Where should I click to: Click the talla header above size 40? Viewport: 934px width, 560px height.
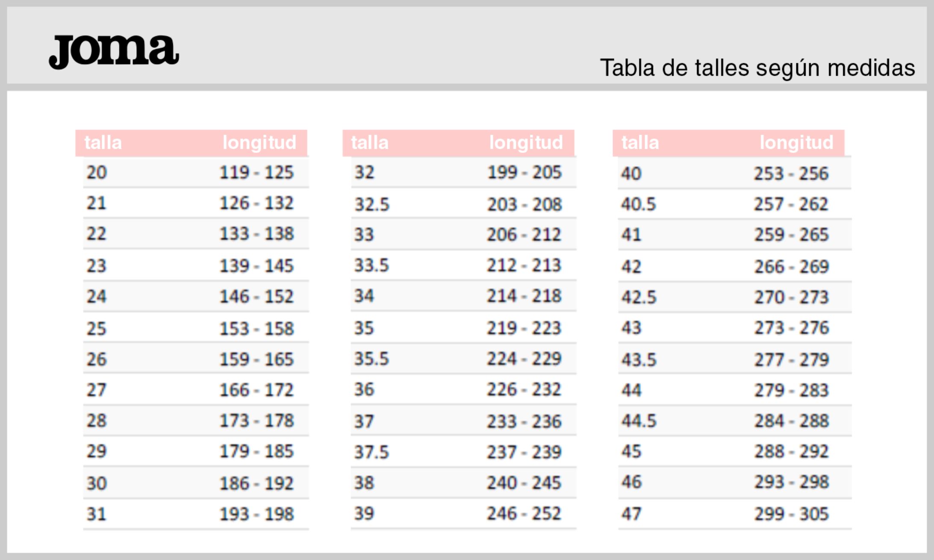(x=640, y=143)
